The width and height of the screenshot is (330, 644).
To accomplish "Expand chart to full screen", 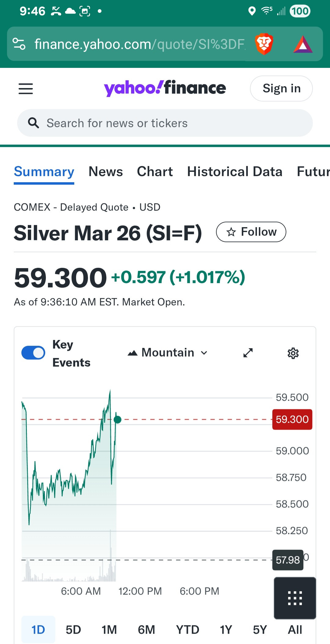I will point(248,353).
